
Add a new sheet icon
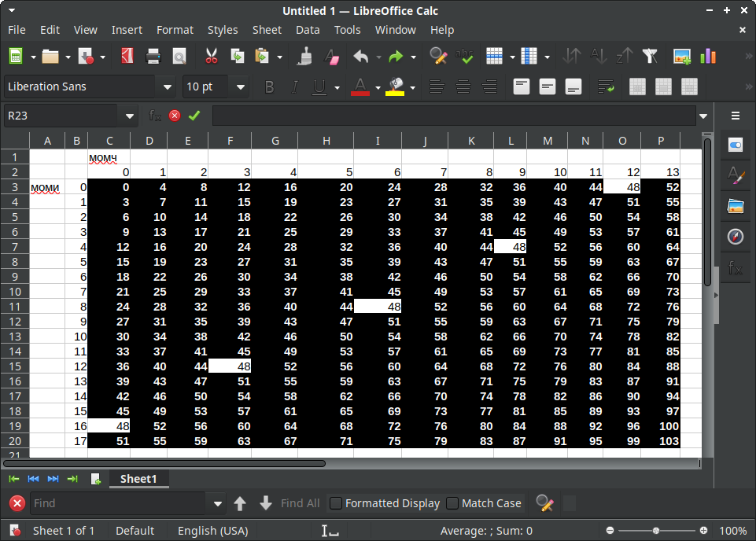[x=95, y=479]
